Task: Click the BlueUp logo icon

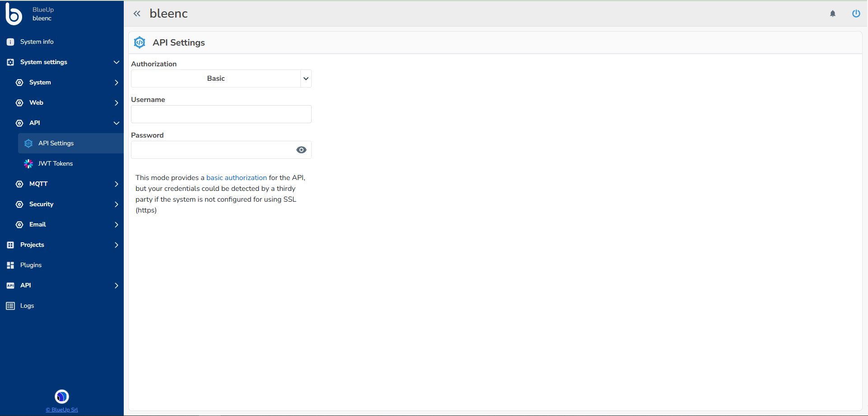Action: point(14,14)
